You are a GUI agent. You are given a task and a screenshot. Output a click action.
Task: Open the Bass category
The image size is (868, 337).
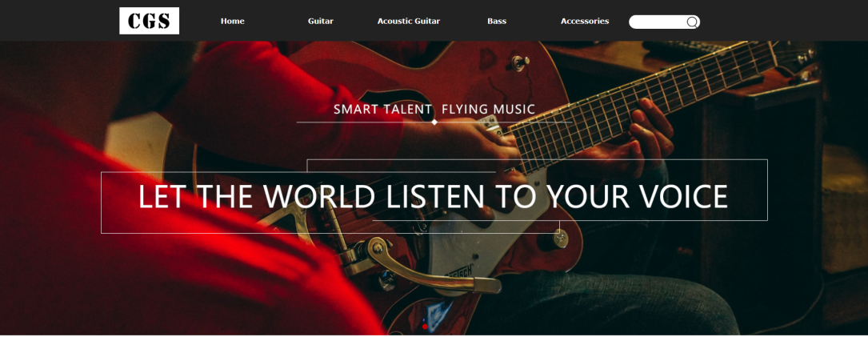click(497, 21)
